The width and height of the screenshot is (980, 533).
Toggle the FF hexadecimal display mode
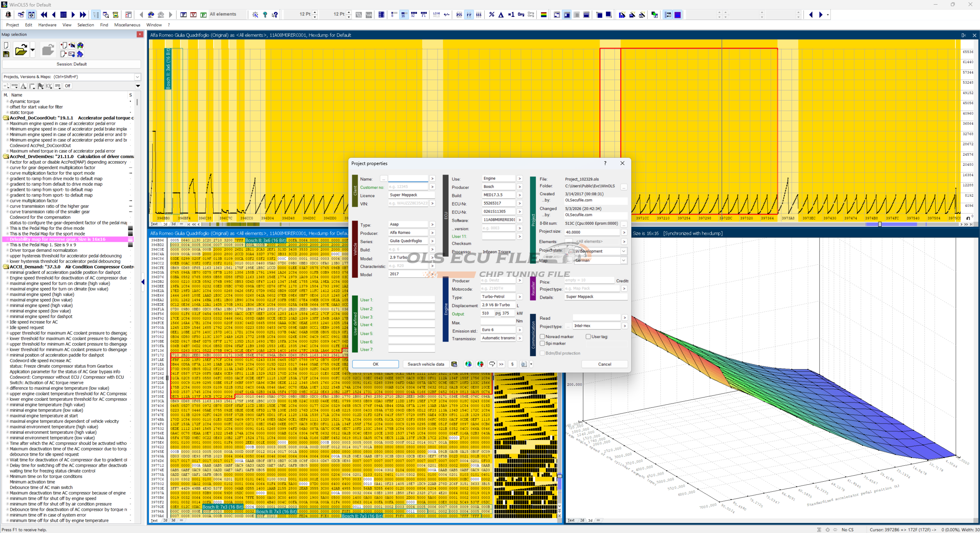point(469,15)
